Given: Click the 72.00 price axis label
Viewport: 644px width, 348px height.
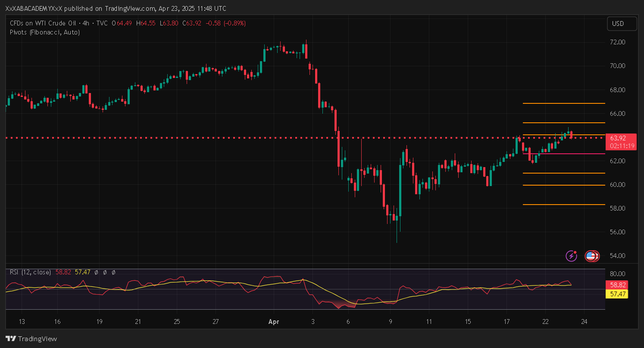Looking at the screenshot, I should 618,42.
